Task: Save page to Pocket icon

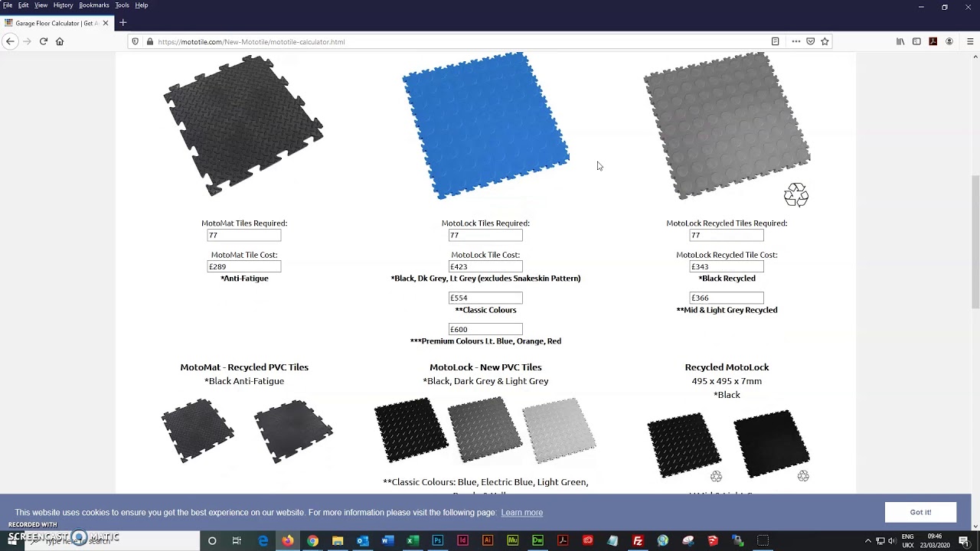Action: 810,41
